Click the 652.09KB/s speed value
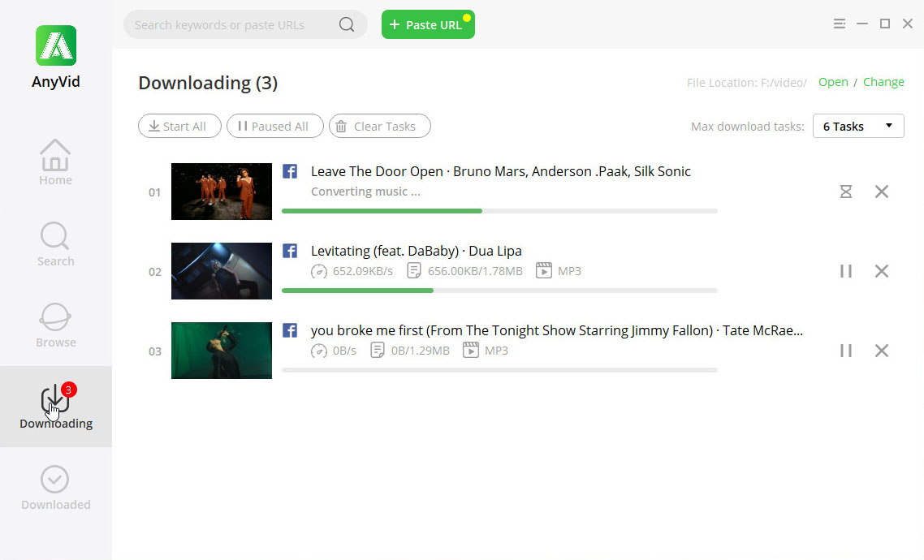Image resolution: width=924 pixels, height=560 pixels. 362,271
